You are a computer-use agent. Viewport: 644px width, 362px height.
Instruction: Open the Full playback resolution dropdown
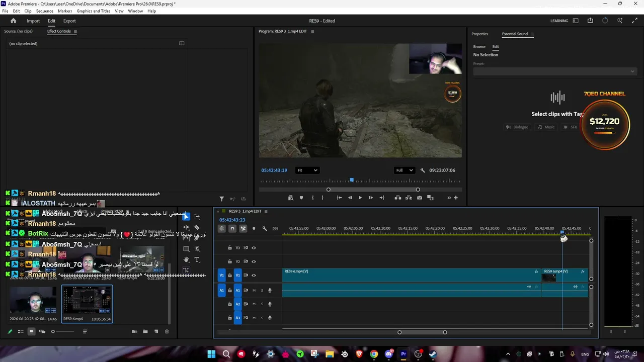pos(404,170)
